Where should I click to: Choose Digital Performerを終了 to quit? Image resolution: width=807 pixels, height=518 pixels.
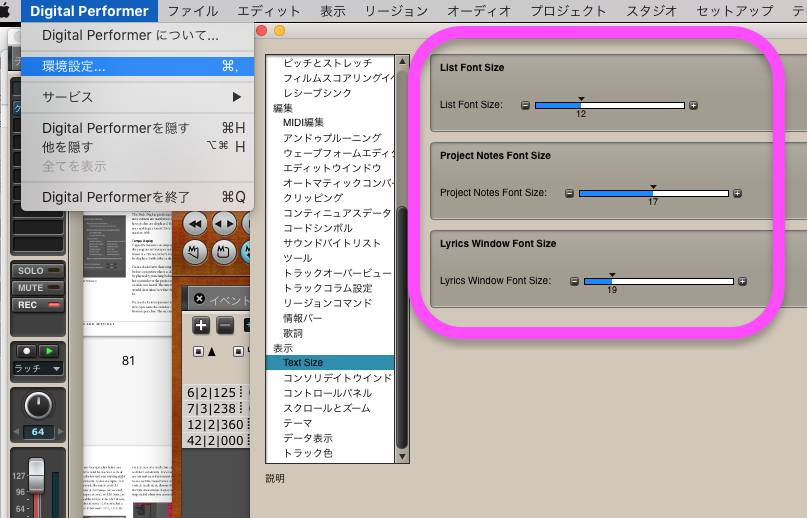137,197
